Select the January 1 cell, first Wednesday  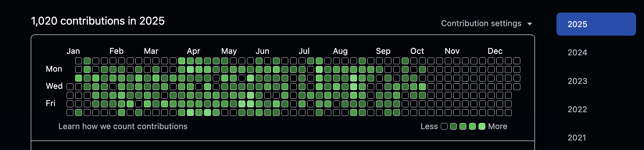pos(70,87)
